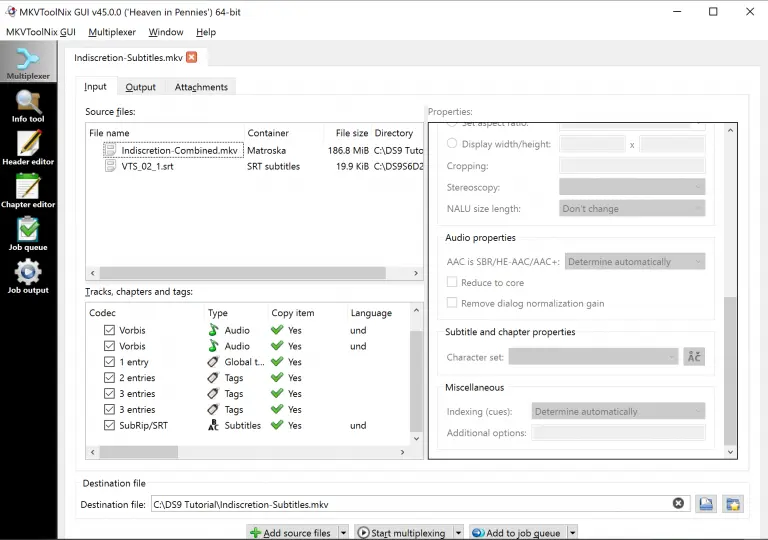The image size is (768, 540).
Task: Open the Multiplexer tool in sidebar
Action: tap(28, 62)
